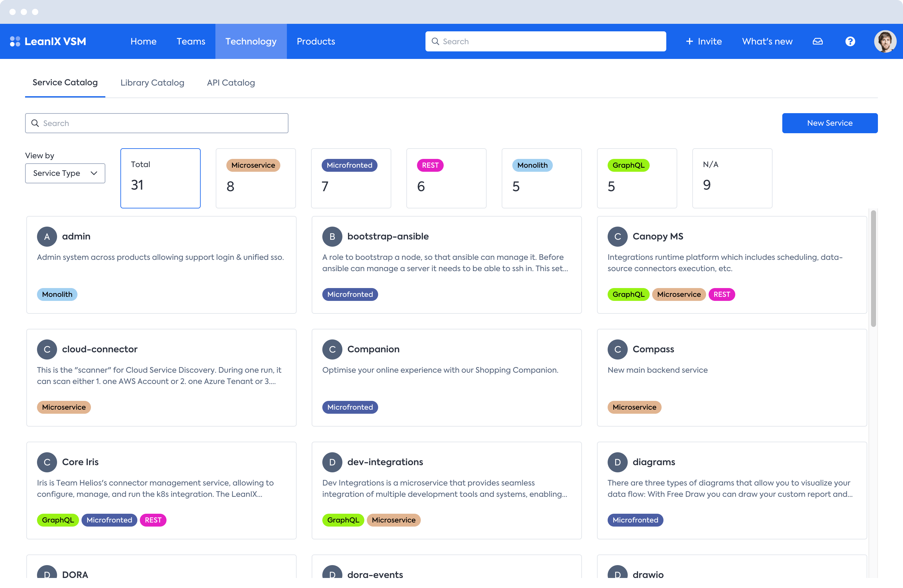
Task: Click Microfronted tag on Core Iris card
Action: pyautogui.click(x=109, y=520)
